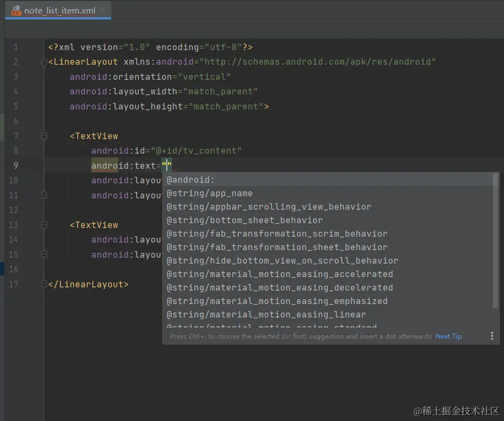Viewport: 504px width, 421px height.
Task: Choose the @android: completion suggestion
Action: (x=328, y=180)
